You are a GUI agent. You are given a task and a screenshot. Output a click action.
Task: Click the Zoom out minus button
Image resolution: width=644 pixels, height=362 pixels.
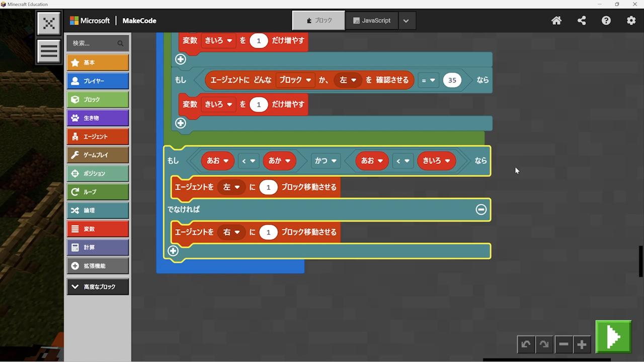point(563,344)
